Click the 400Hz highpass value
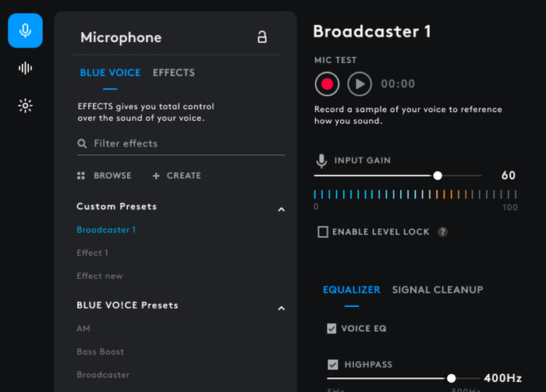This screenshot has height=392, width=546. [503, 378]
